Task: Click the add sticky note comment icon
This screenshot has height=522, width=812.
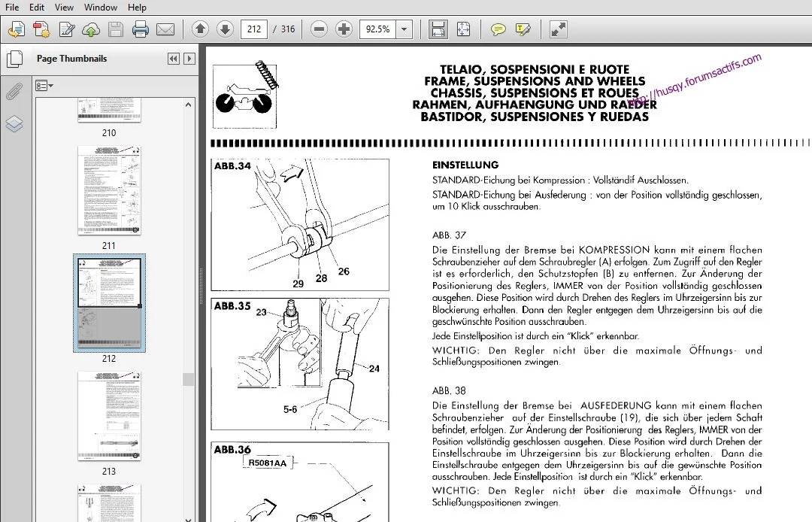Action: [x=498, y=29]
